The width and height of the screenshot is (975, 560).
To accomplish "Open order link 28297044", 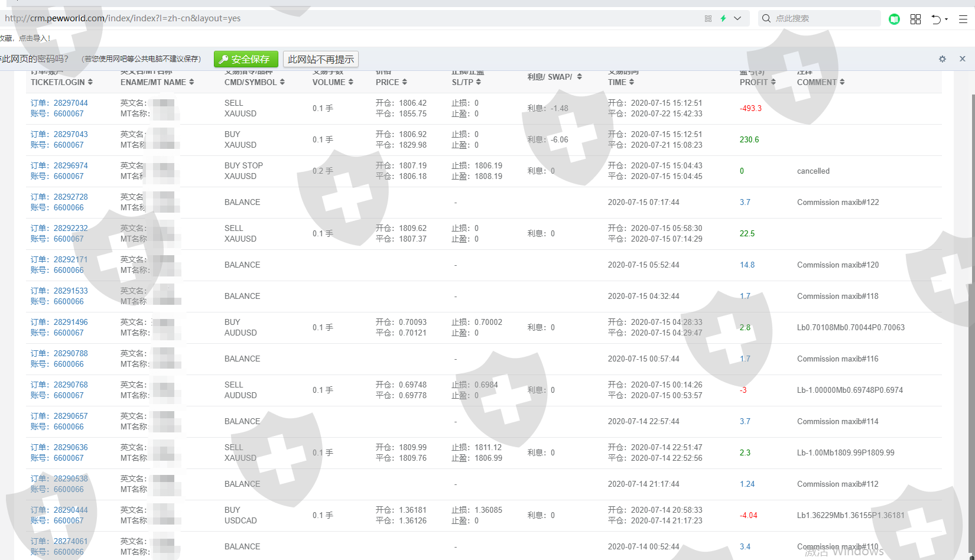I will click(x=70, y=103).
